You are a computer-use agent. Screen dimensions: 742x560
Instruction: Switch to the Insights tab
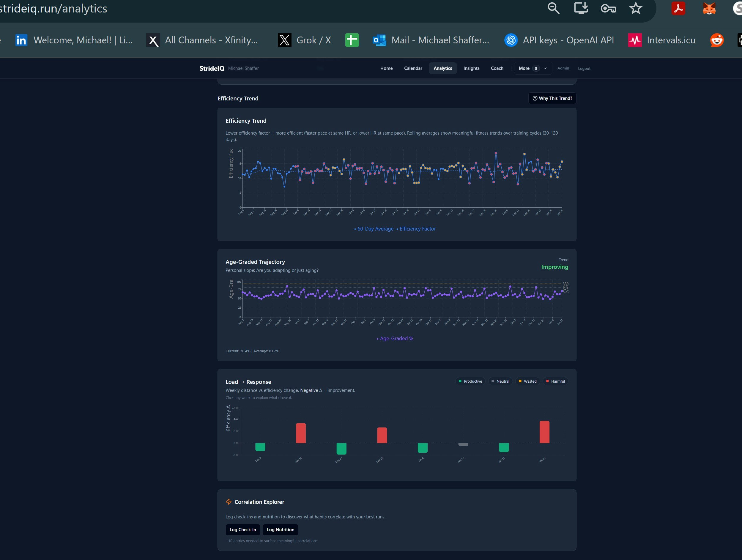pos(471,68)
